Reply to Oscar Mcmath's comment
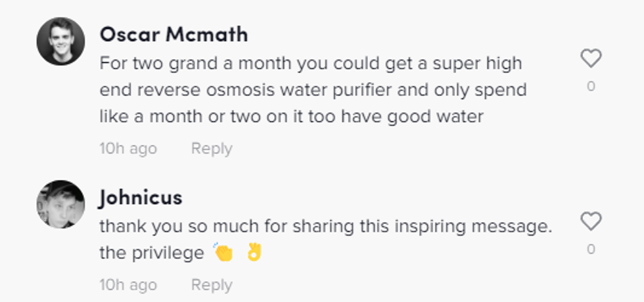The height and width of the screenshot is (302, 644). [x=211, y=149]
